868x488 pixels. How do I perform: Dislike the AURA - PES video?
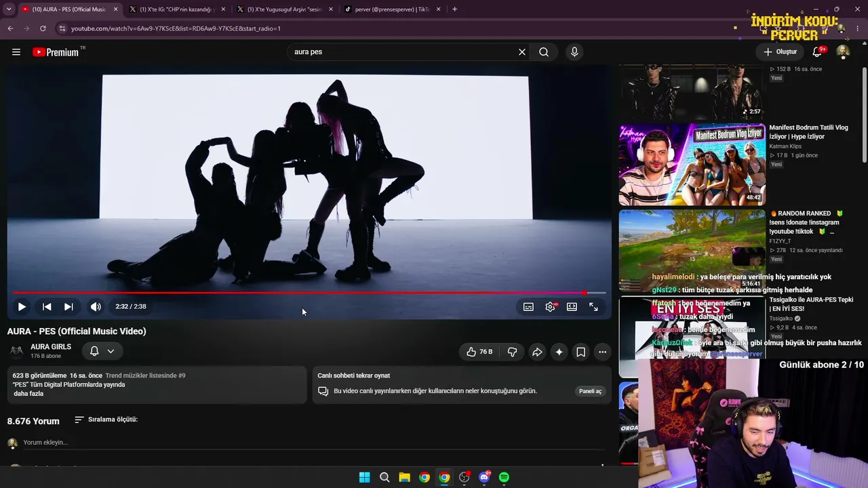[x=512, y=352]
